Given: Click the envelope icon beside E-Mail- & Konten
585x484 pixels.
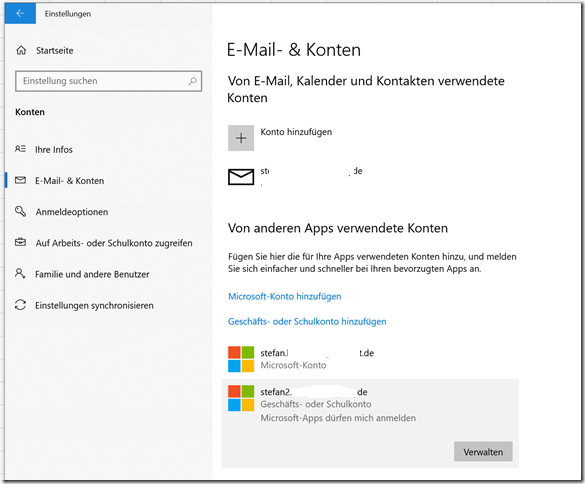Looking at the screenshot, I should tap(21, 180).
